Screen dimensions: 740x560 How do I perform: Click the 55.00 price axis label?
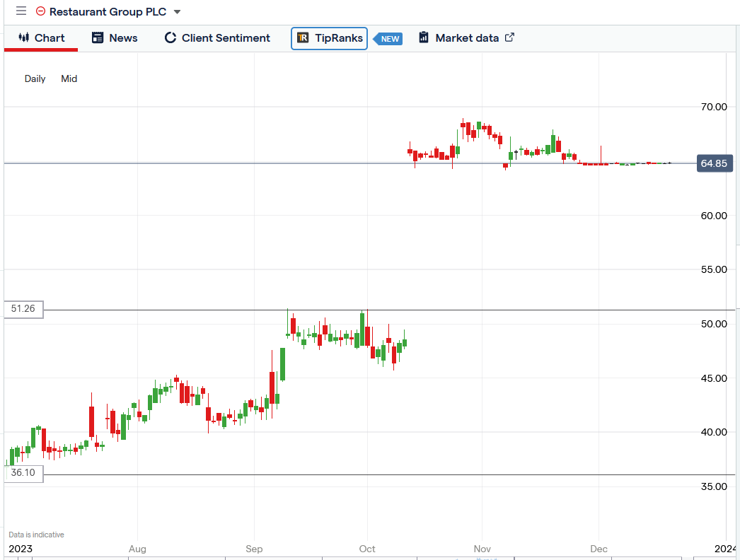[x=714, y=269]
